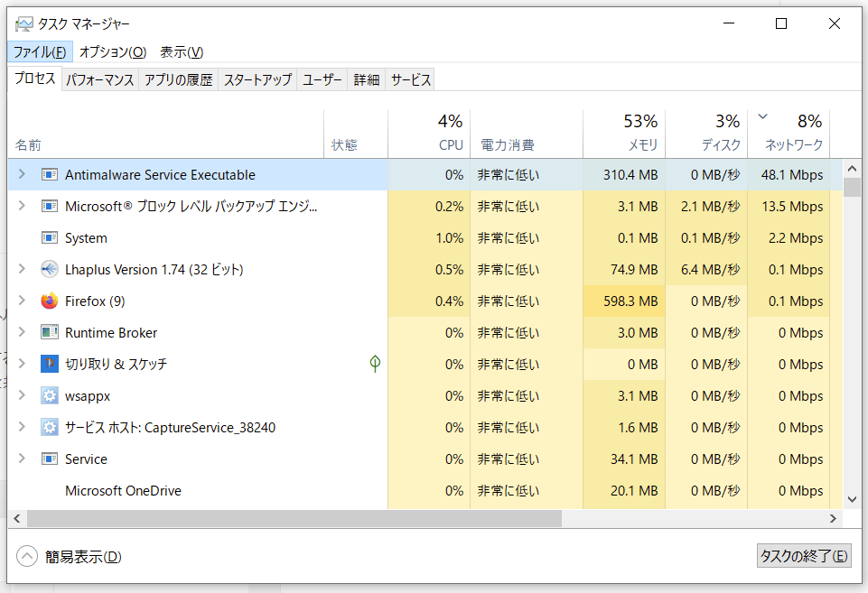The width and height of the screenshot is (868, 593).
Task: Click the 20.1 MB memory value for OneDrive
Action: [634, 491]
